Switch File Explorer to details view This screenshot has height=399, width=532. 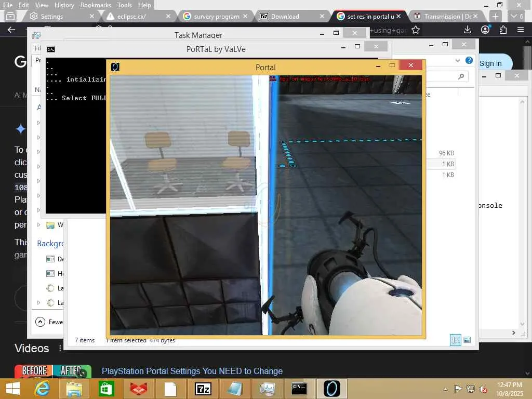[x=455, y=340]
